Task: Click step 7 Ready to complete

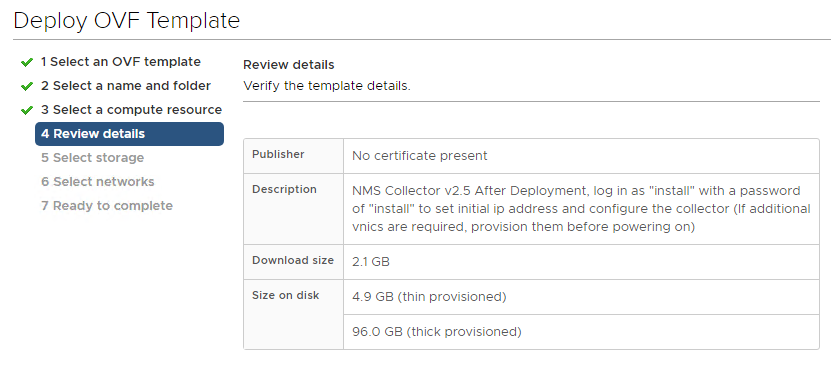Action: (107, 205)
